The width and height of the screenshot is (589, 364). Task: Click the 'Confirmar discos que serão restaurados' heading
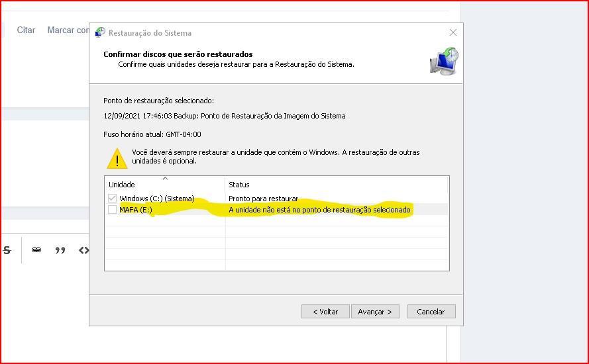pos(178,54)
